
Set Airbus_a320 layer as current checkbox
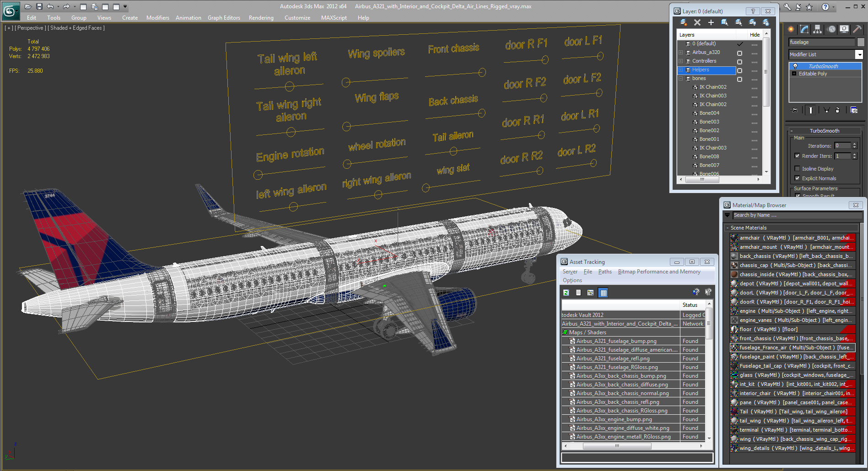point(739,53)
